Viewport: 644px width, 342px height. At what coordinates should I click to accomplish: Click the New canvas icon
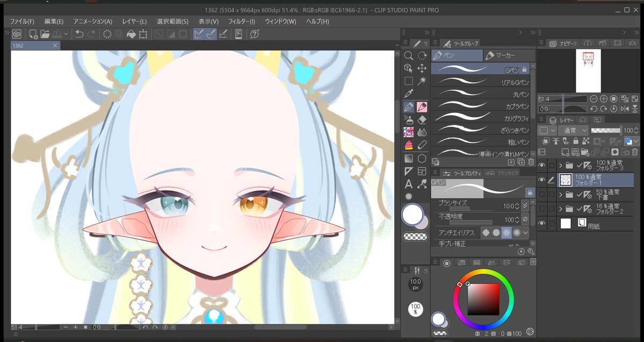(x=33, y=34)
